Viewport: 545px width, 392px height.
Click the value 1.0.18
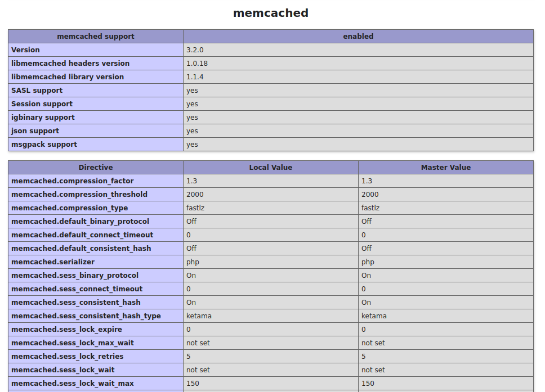(196, 64)
